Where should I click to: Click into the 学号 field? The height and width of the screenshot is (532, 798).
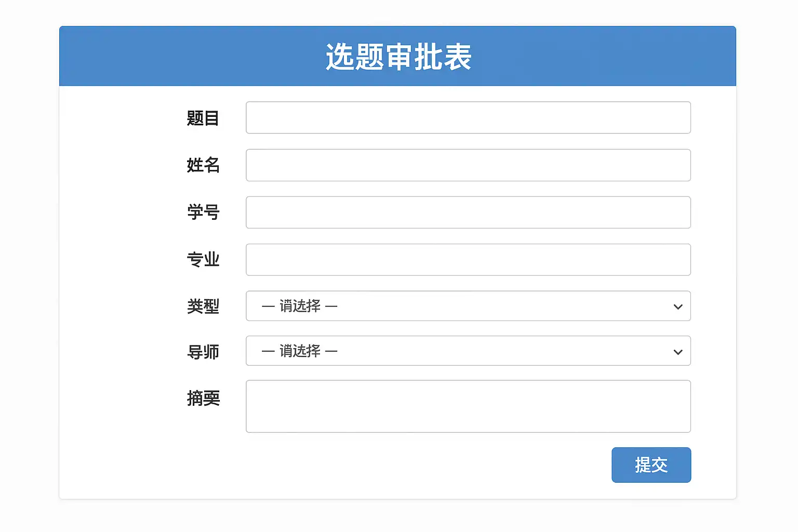(468, 212)
